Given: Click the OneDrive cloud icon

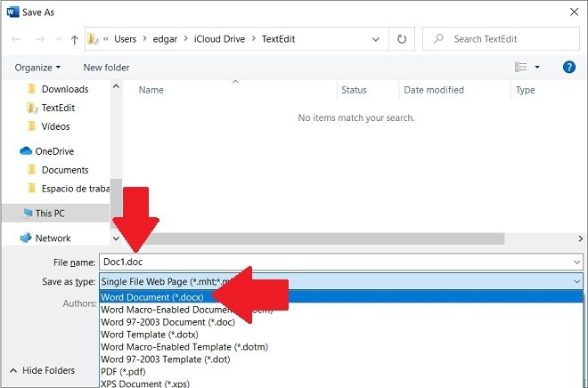Looking at the screenshot, I should click(x=26, y=151).
